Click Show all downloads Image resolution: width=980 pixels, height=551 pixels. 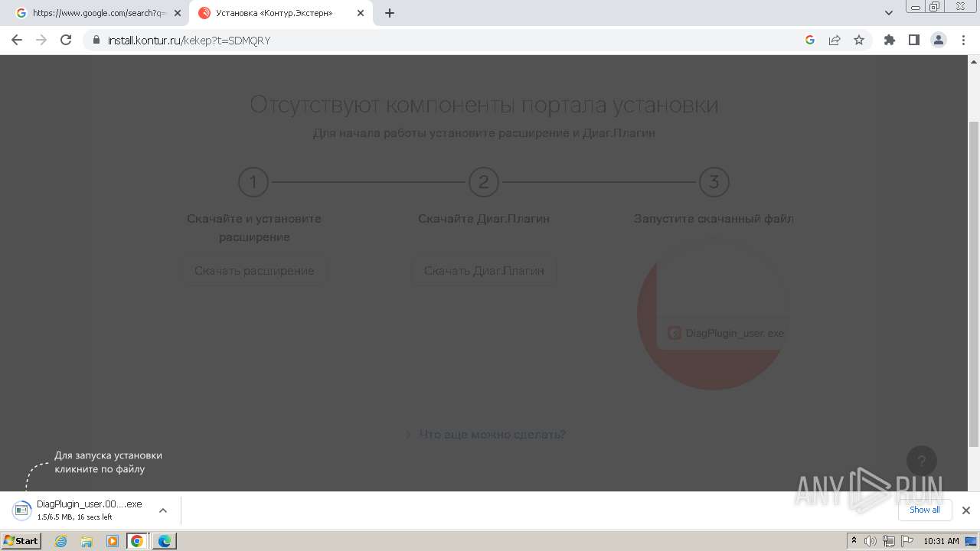(925, 510)
